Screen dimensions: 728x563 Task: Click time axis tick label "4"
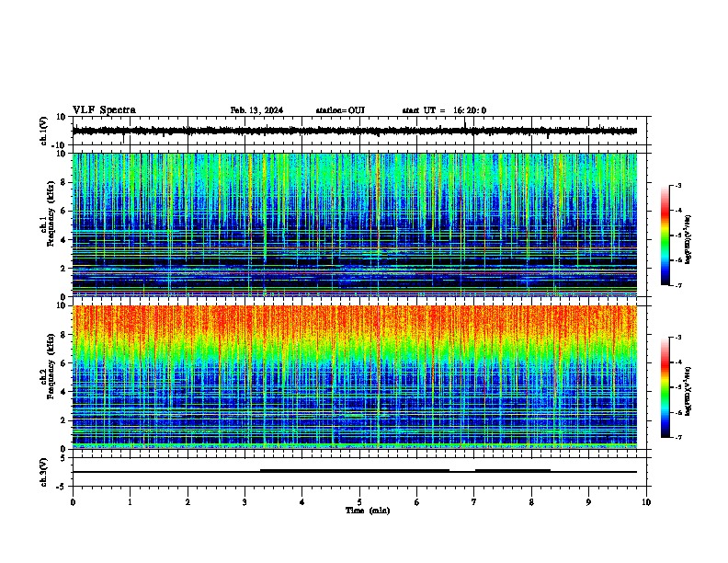click(x=302, y=502)
